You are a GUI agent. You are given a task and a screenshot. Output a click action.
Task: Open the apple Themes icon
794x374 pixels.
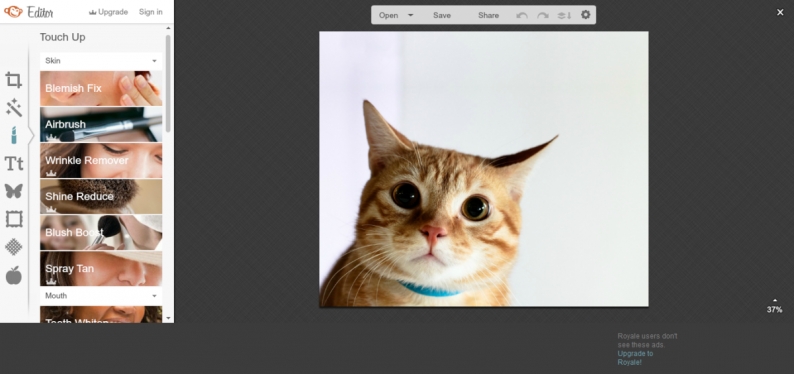pyautogui.click(x=14, y=275)
